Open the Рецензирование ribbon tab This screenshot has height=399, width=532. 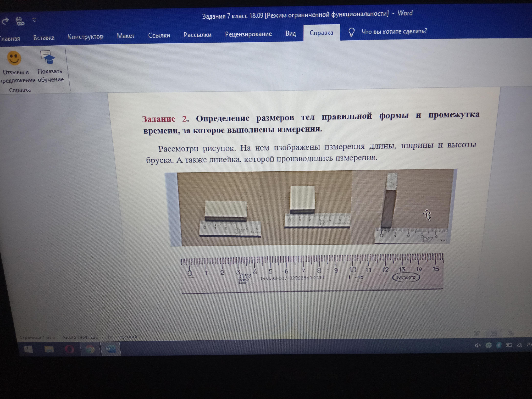pos(248,34)
